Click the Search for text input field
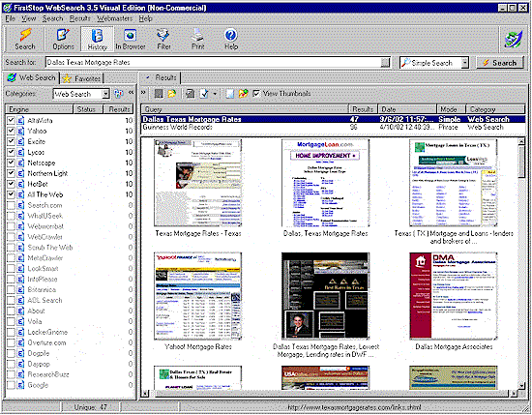The height and width of the screenshot is (415, 532). point(213,62)
